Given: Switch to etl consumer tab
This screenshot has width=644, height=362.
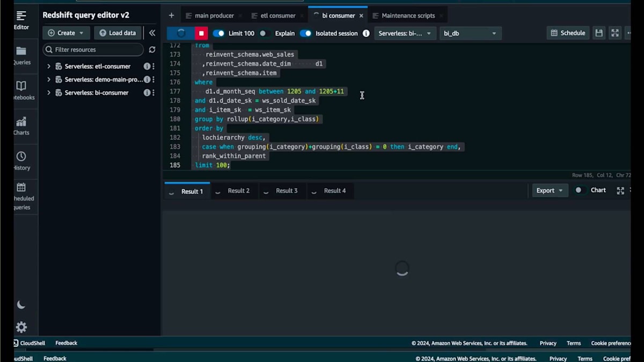Looking at the screenshot, I should click(x=278, y=16).
